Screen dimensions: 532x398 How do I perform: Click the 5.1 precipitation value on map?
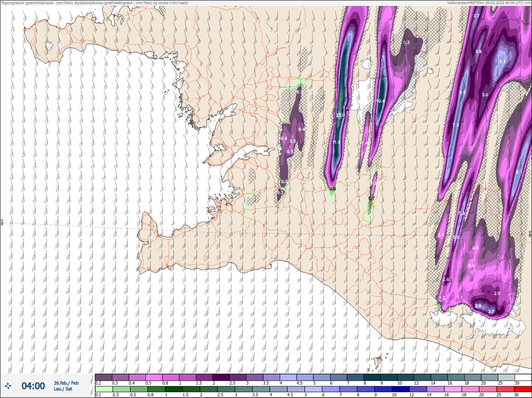[x=502, y=61]
